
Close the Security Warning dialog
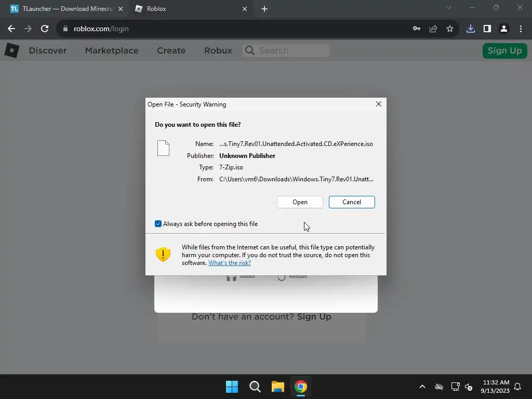[x=379, y=104]
